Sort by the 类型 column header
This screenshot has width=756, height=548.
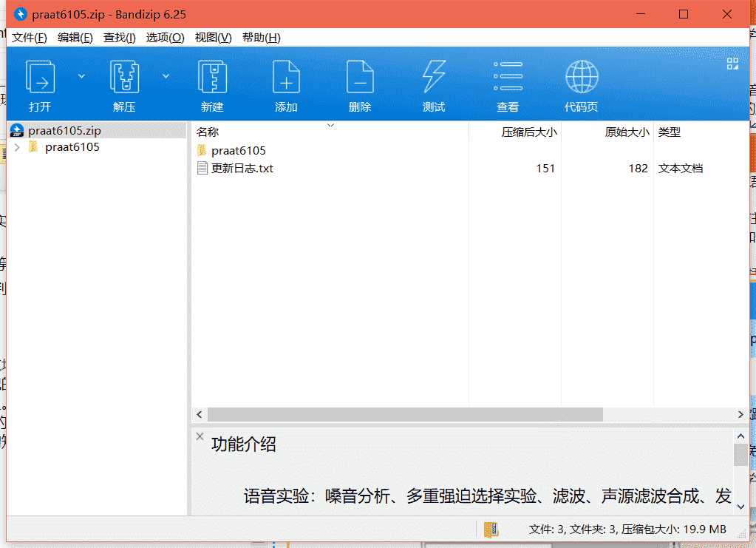pos(670,132)
